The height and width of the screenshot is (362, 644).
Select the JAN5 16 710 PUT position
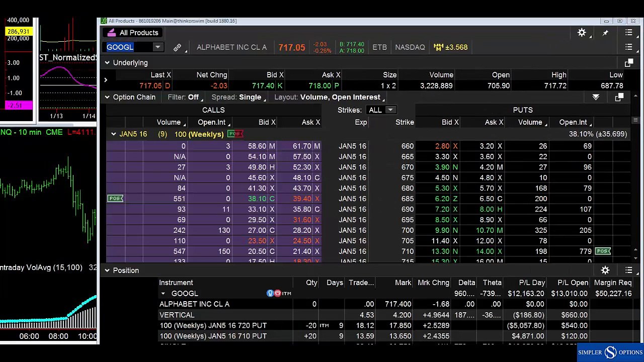tap(395, 336)
